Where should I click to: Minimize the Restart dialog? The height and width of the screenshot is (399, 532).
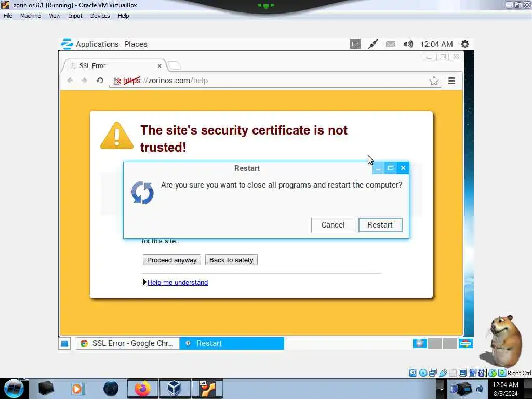pyautogui.click(x=378, y=168)
